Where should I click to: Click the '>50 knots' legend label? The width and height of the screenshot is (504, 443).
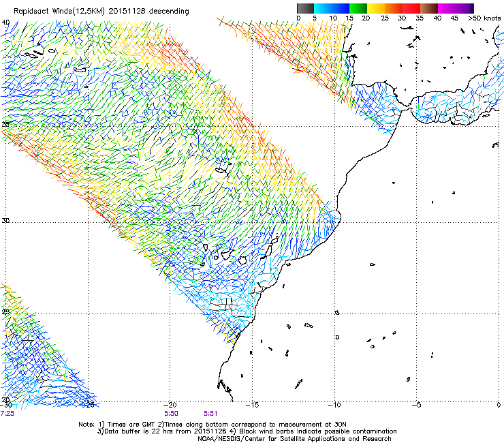coord(484,18)
